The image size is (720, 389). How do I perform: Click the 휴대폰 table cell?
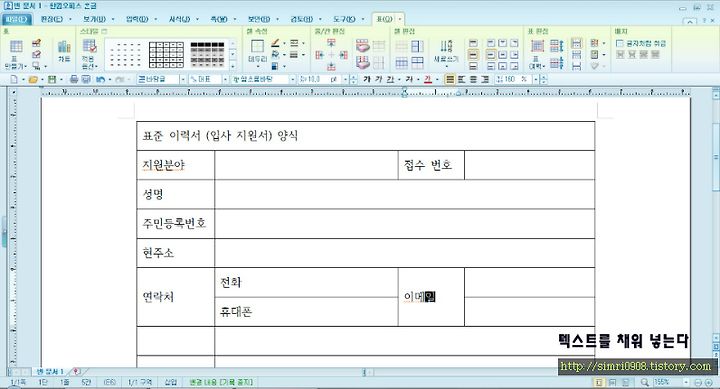306,312
